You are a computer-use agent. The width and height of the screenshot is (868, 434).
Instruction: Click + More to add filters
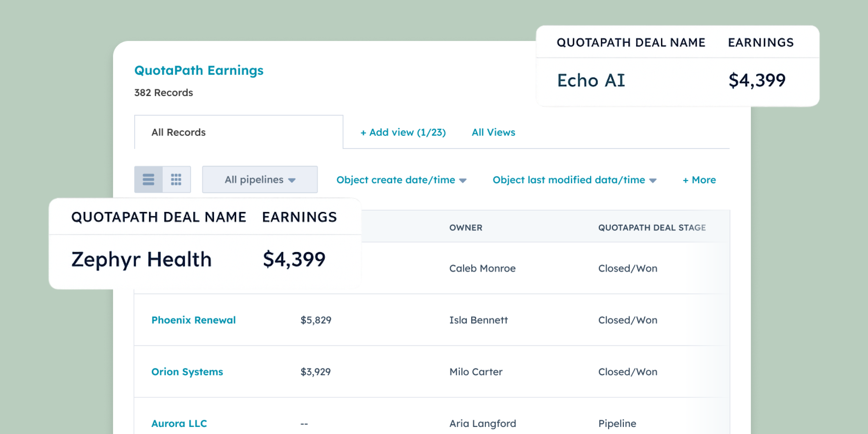pos(699,180)
